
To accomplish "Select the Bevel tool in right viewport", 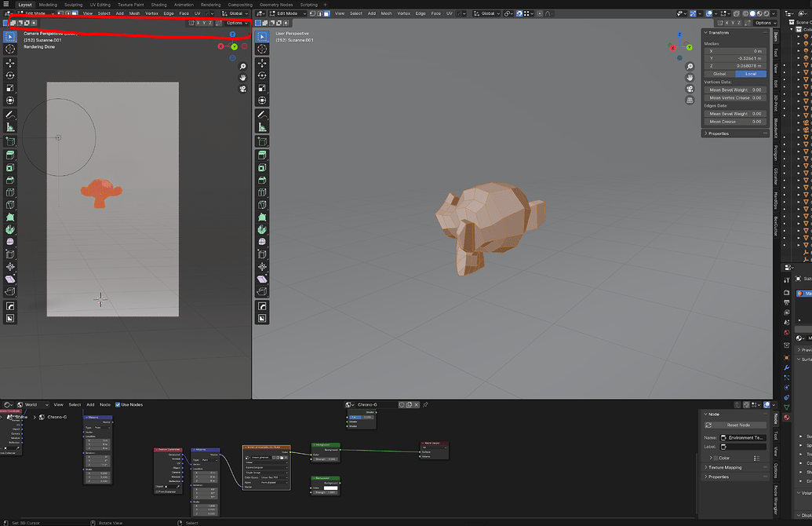I will pos(262,181).
